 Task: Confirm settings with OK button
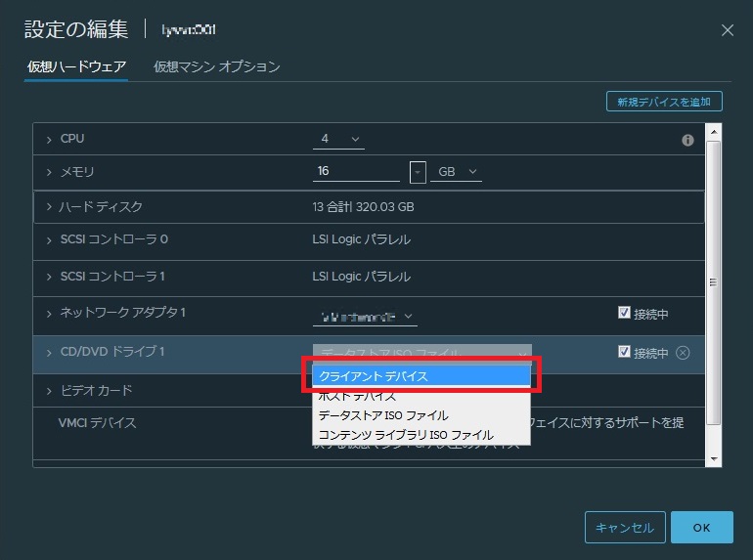pyautogui.click(x=701, y=528)
